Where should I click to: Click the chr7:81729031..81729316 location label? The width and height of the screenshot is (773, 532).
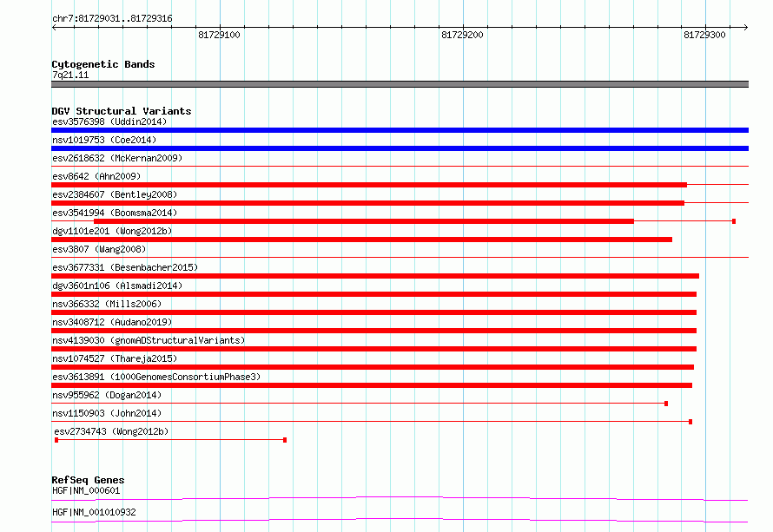[112, 18]
